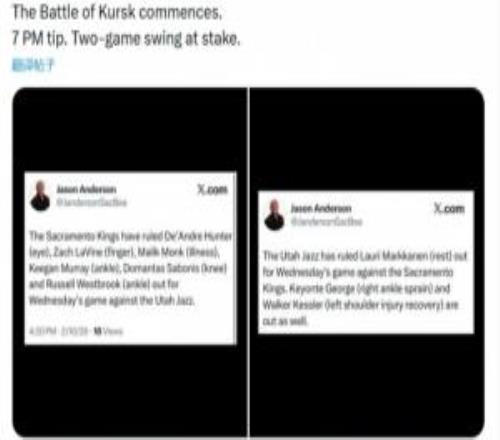Click Jason Anderson's avatar in the right card
The width and height of the screenshot is (500, 440).
(274, 215)
